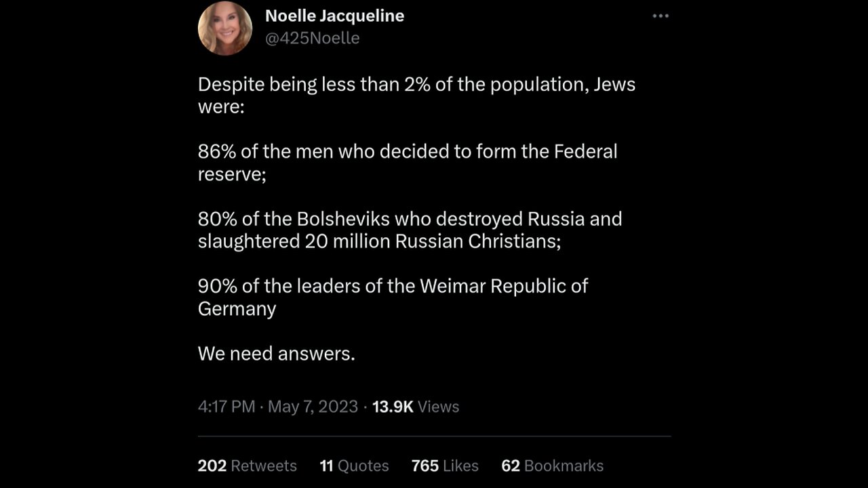Visit the @425Noelle handle link

(312, 38)
